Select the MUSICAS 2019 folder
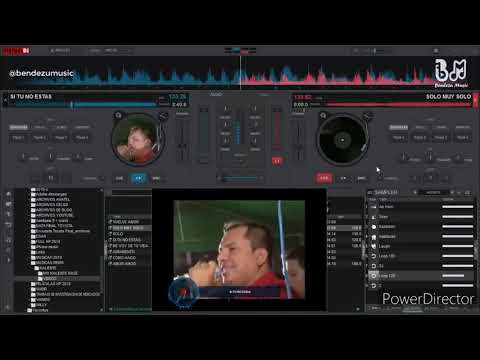The width and height of the screenshot is (480, 360). tap(47, 257)
